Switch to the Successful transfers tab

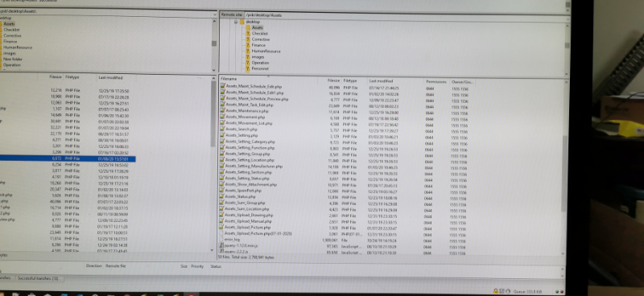[x=38, y=278]
